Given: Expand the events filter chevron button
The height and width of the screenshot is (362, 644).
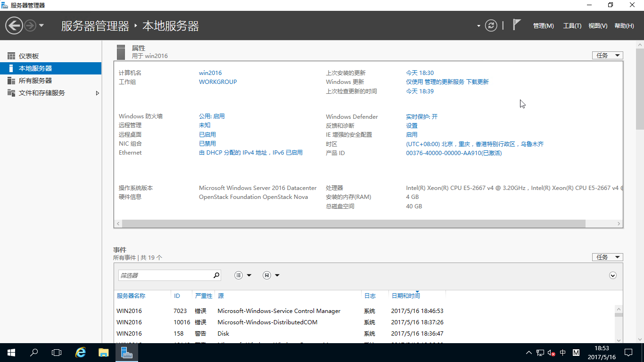Looking at the screenshot, I should click(613, 275).
